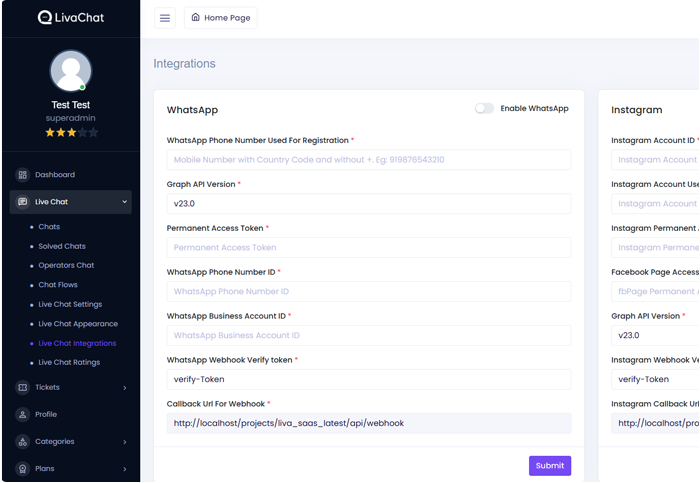Image resolution: width=700 pixels, height=483 pixels.
Task: Click the Plans sidebar icon
Action: pos(22,468)
